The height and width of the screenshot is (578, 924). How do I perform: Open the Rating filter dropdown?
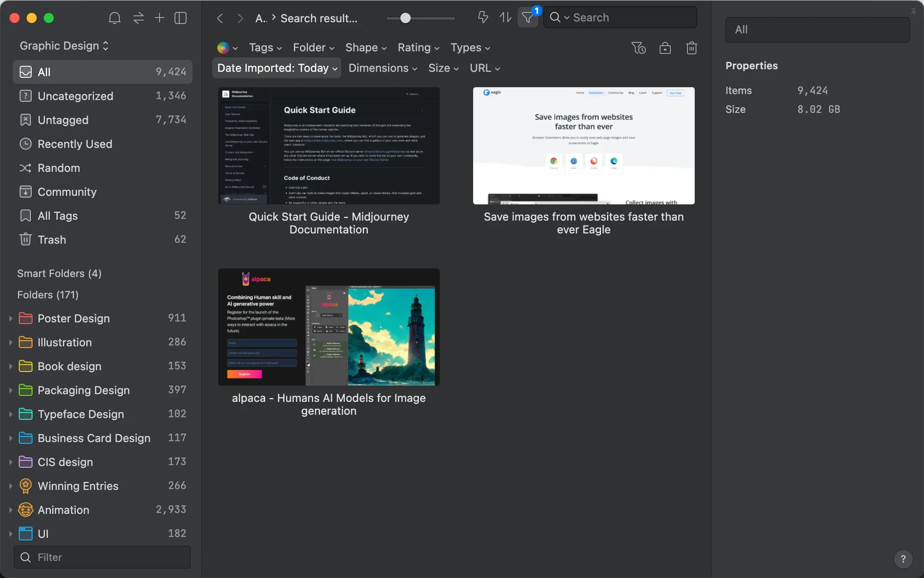[x=418, y=47]
